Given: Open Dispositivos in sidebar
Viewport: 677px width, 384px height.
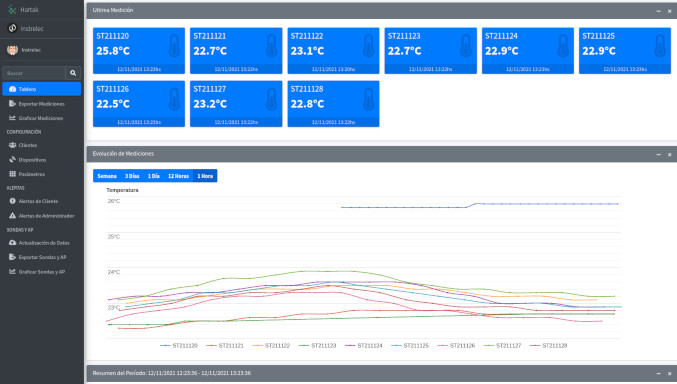Looking at the screenshot, I should tap(41, 160).
